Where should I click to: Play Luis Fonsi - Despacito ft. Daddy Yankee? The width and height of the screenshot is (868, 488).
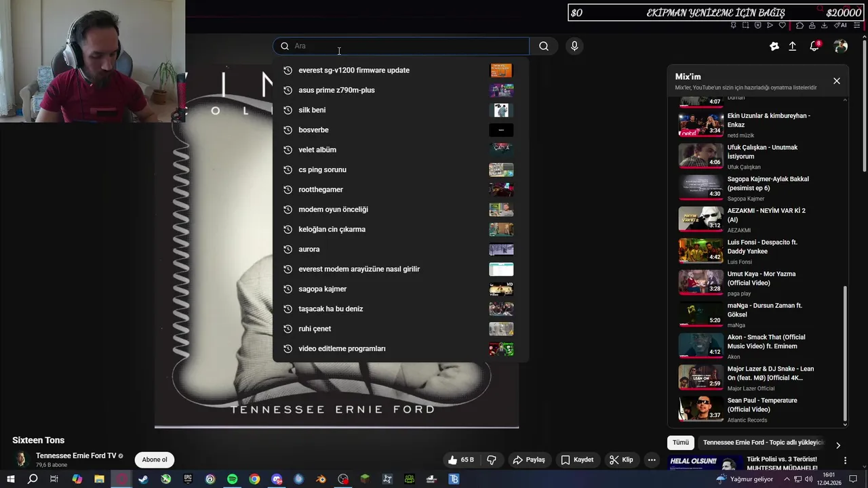758,251
